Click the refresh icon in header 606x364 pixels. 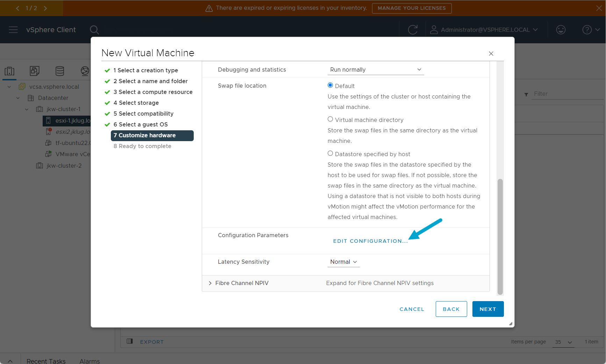[413, 30]
